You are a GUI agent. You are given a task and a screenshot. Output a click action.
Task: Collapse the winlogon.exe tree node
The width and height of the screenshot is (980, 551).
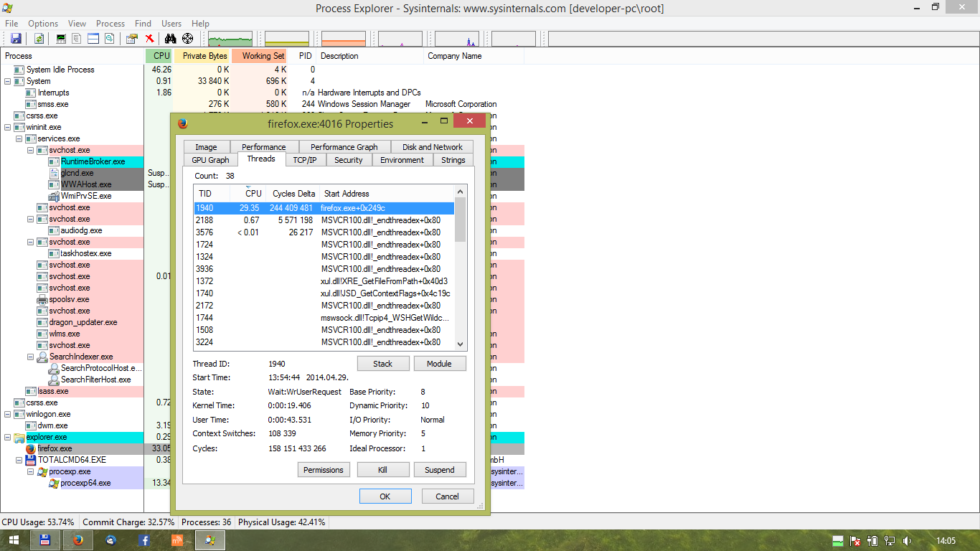point(8,414)
